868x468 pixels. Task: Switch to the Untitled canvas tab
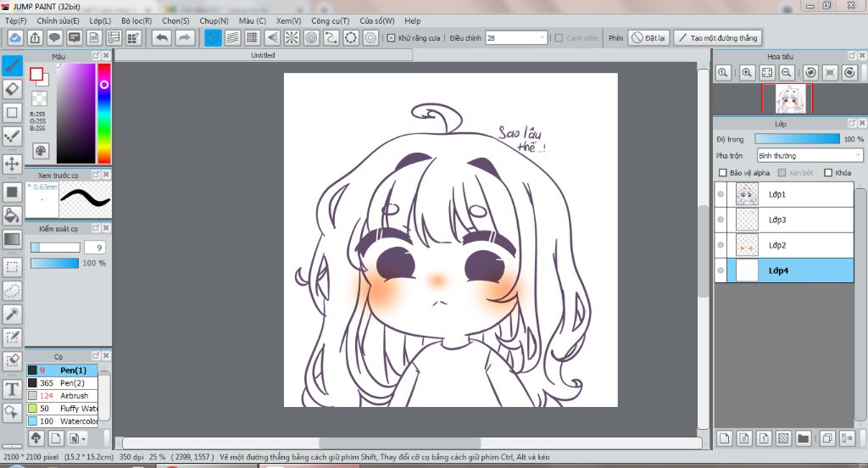tap(263, 55)
